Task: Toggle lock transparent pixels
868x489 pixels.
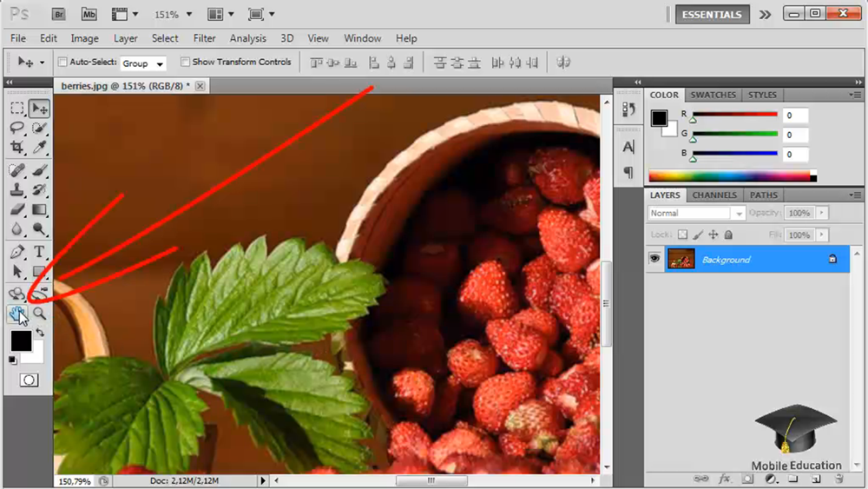Action: click(682, 235)
